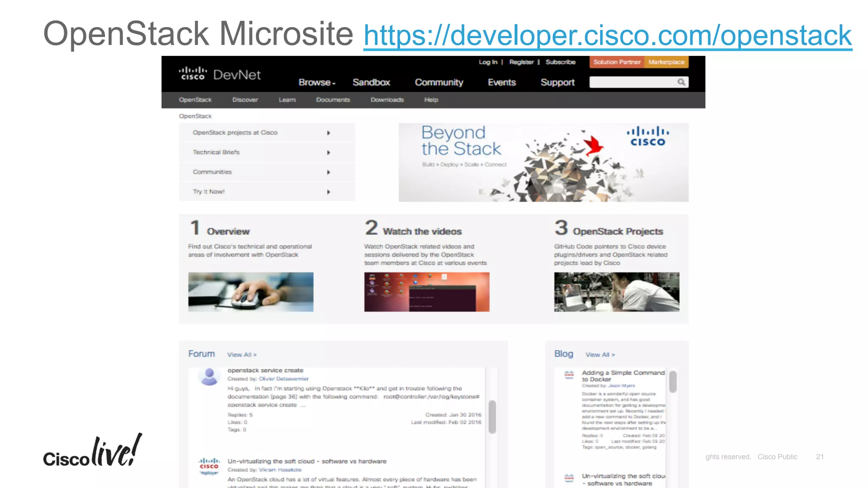Click the Forum list scrollbar thumb
The image size is (868, 488).
(492, 417)
